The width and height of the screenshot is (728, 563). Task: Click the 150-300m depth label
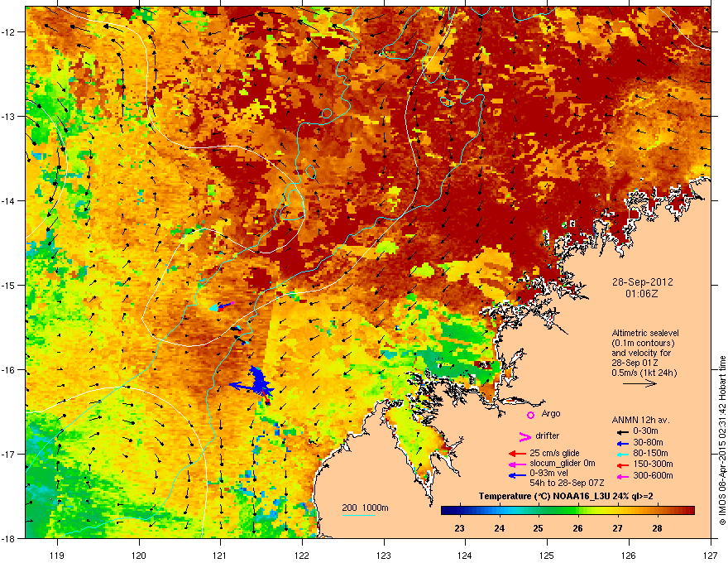(653, 464)
